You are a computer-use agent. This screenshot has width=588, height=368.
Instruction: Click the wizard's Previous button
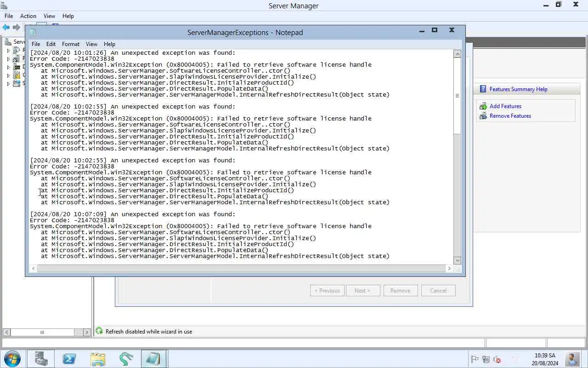(327, 291)
